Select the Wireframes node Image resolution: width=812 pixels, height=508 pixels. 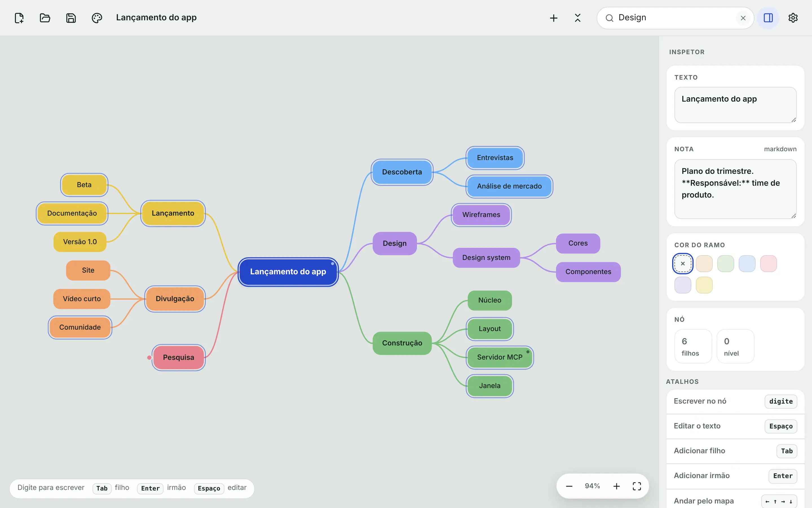(x=481, y=215)
